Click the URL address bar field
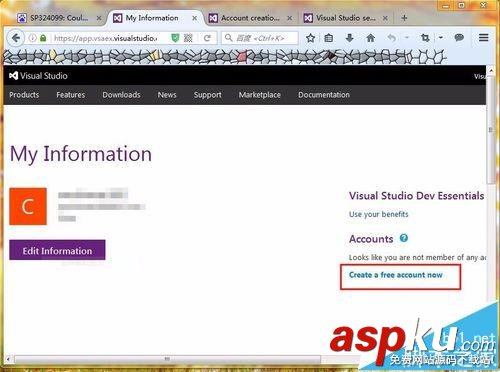The height and width of the screenshot is (372, 500). click(x=105, y=38)
